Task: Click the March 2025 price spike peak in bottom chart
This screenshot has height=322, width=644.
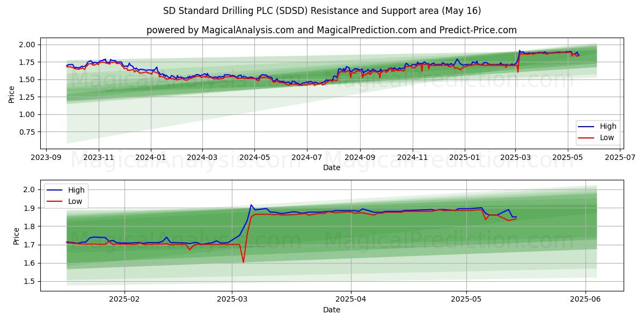Action: (251, 205)
